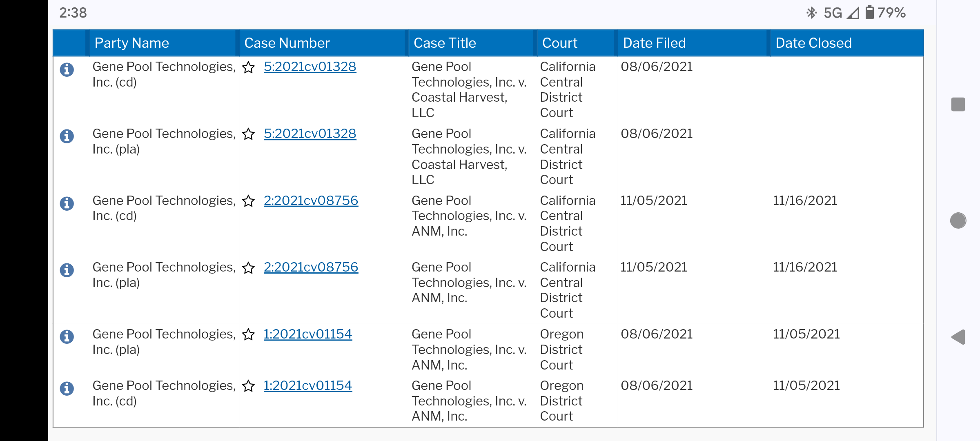This screenshot has height=441, width=980.
Task: Open info icon for 1:2021cv01154 (pla) row
Action: pos(67,336)
